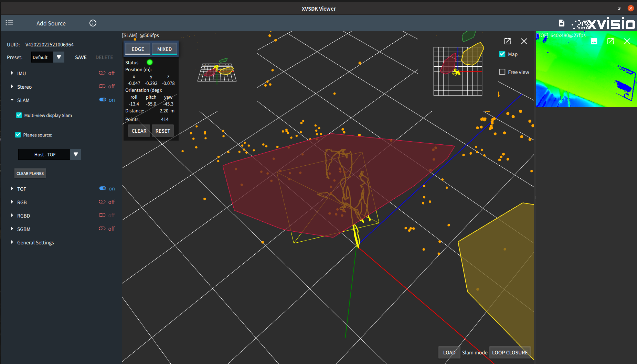The image size is (637, 364).
Task: Expand the Stereo section
Action: (x=12, y=86)
